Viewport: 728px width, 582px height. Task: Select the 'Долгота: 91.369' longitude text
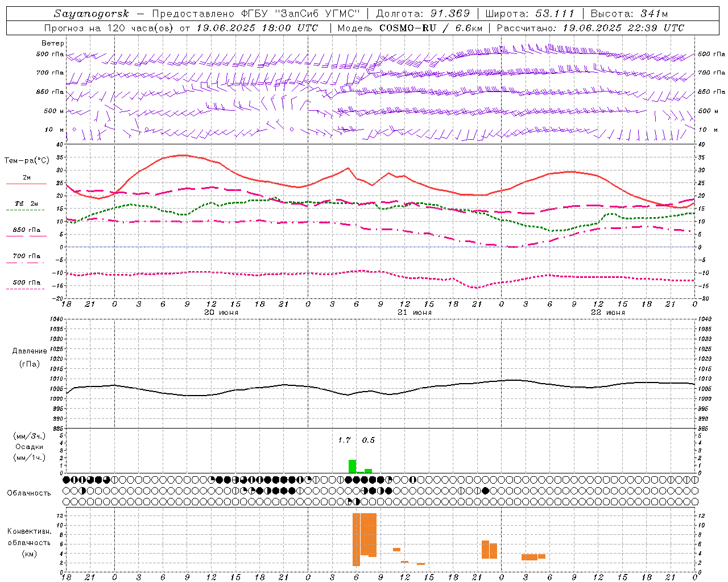(423, 14)
